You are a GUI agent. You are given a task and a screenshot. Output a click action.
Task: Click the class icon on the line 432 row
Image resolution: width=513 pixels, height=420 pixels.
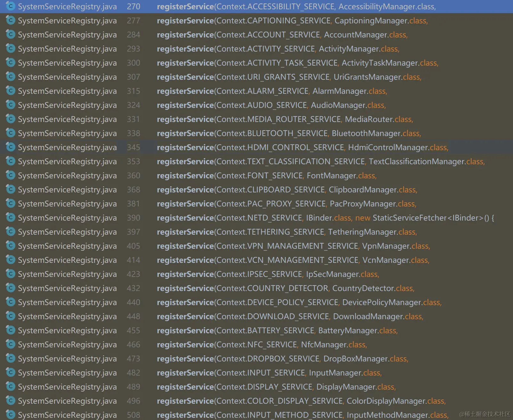coord(11,288)
